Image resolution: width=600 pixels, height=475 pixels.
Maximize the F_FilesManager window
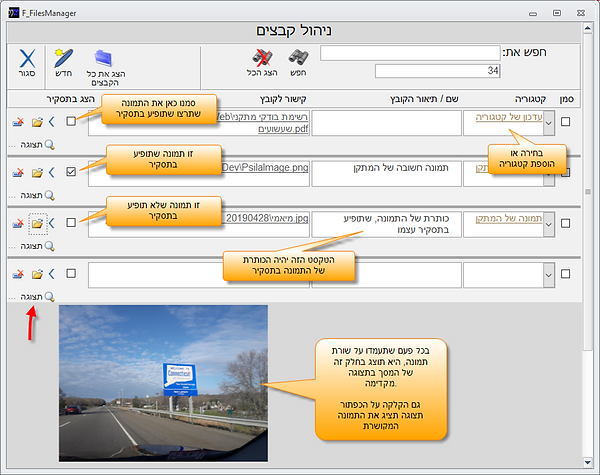point(557,13)
